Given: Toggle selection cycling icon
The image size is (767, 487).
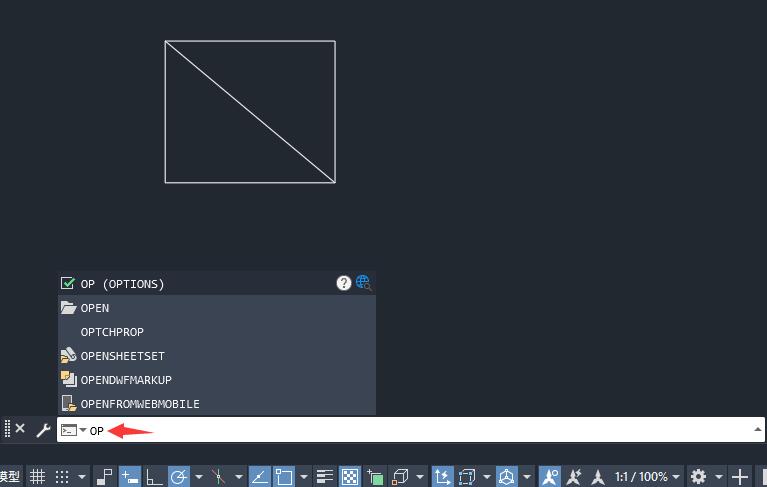Looking at the screenshot, I should pyautogui.click(x=375, y=476).
